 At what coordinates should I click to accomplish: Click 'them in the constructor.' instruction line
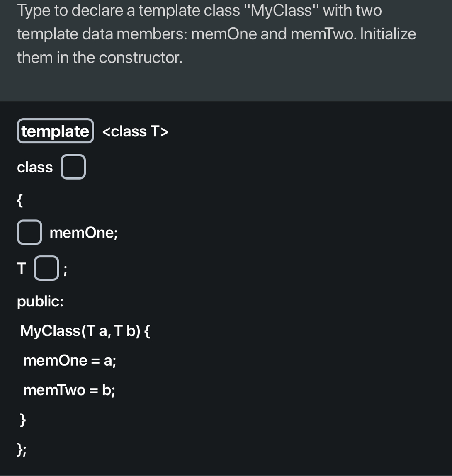[100, 58]
